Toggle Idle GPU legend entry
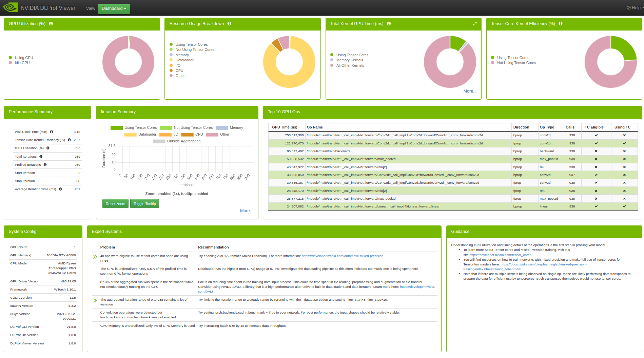644x358 pixels. click(x=19, y=63)
